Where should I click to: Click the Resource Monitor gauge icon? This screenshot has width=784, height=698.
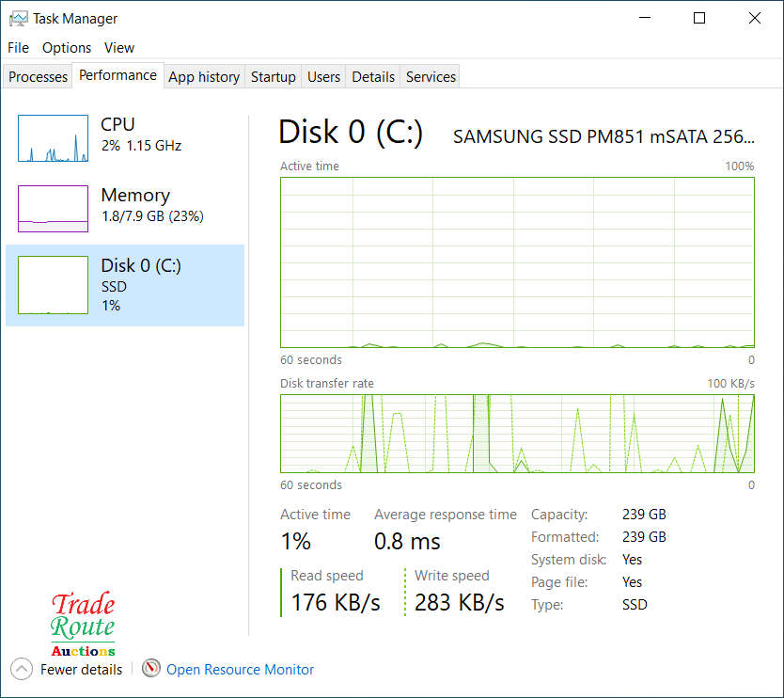pos(151,669)
